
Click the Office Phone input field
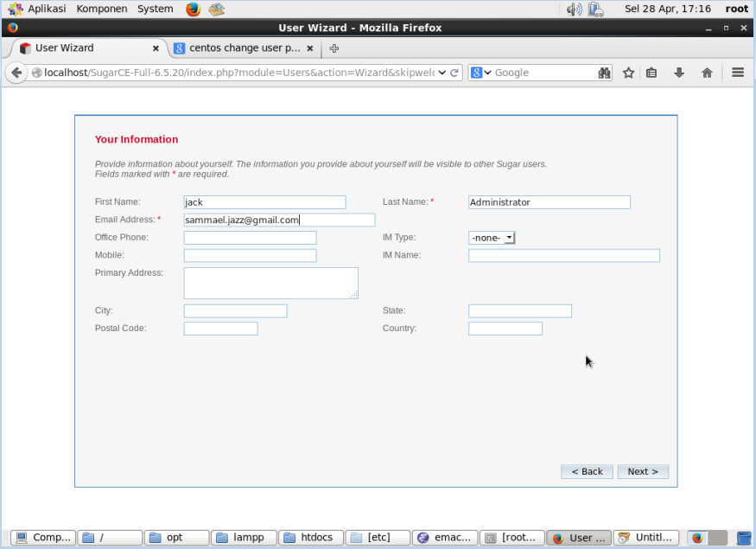coord(250,237)
